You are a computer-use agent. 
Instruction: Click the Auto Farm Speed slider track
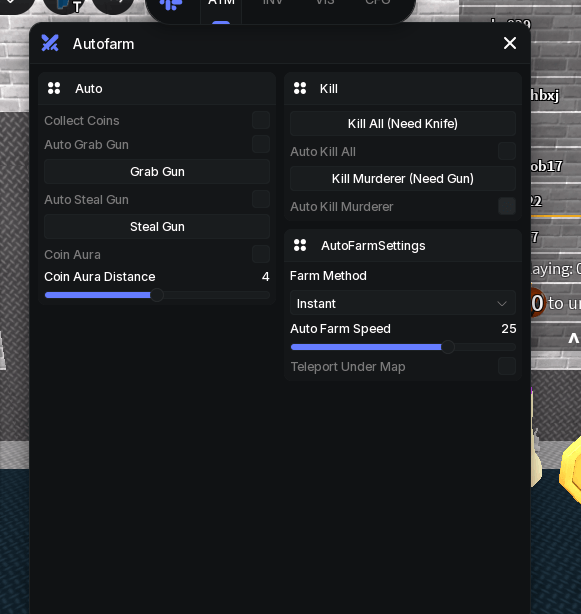(x=403, y=347)
